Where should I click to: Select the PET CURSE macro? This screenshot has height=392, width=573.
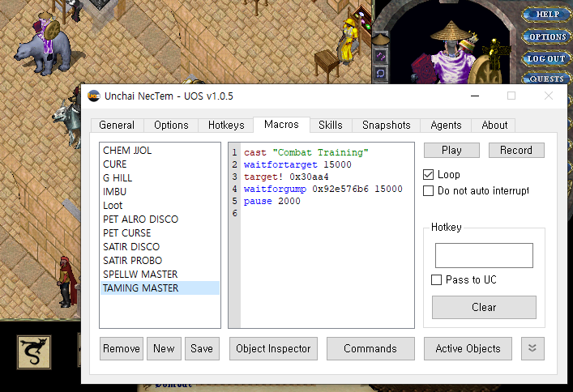pyautogui.click(x=160, y=232)
